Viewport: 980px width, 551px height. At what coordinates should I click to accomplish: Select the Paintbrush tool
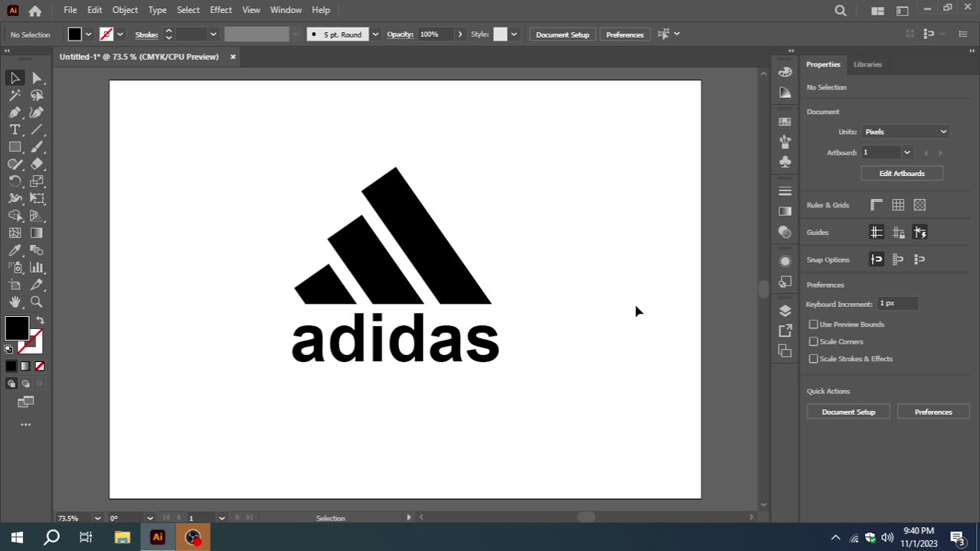37,147
